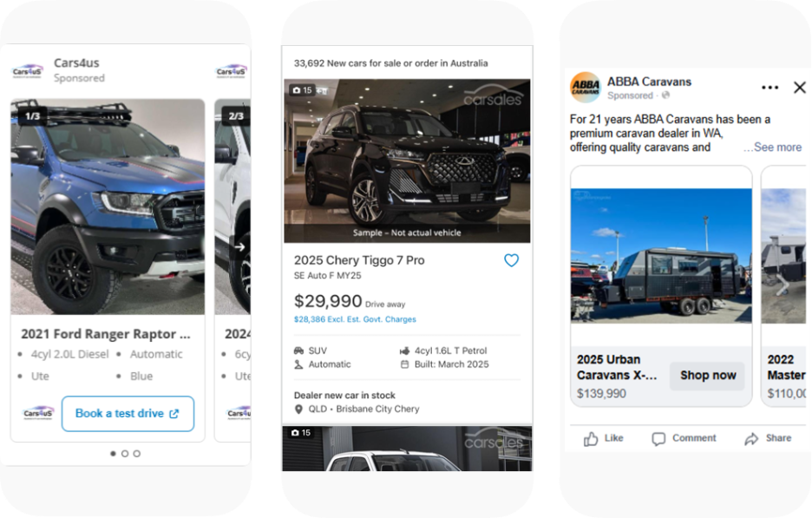Select the first carousel pagination dot
Screen dimensions: 812x518
pos(113,454)
